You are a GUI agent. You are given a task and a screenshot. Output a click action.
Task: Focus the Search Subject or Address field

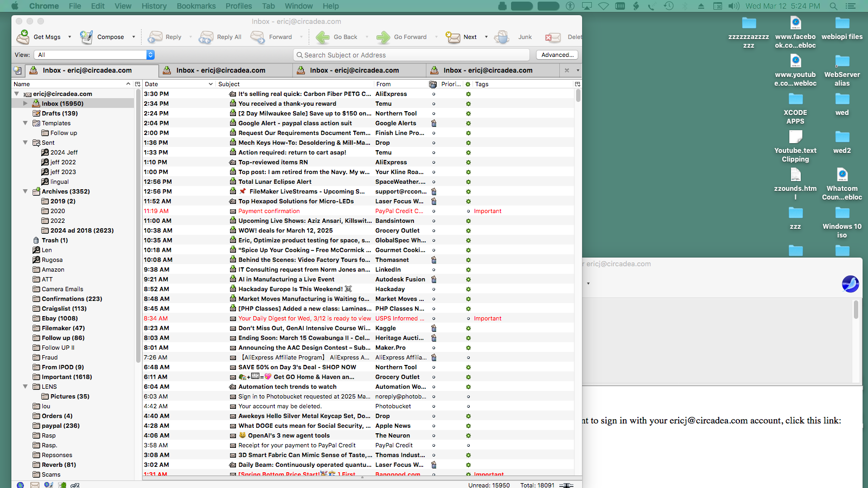[x=412, y=55]
